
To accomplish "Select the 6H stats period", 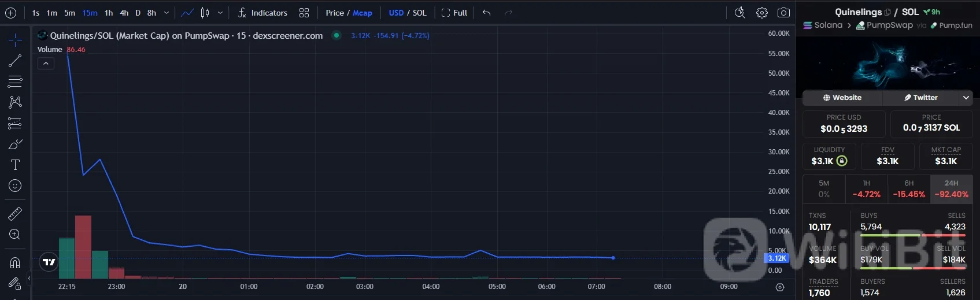I will tap(909, 189).
